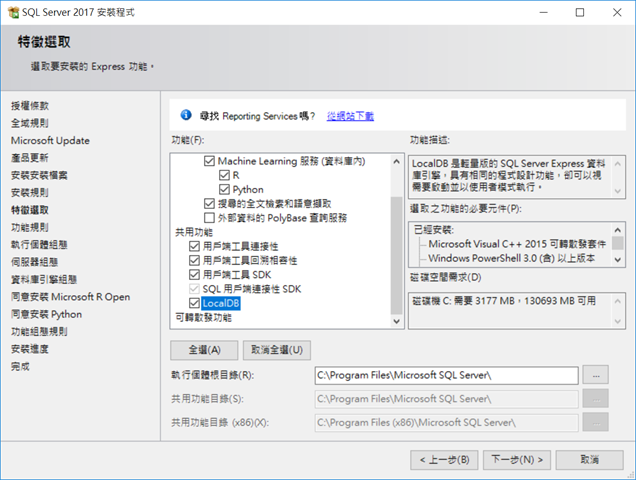Click the 執行個體根目錄 path field

(x=446, y=375)
